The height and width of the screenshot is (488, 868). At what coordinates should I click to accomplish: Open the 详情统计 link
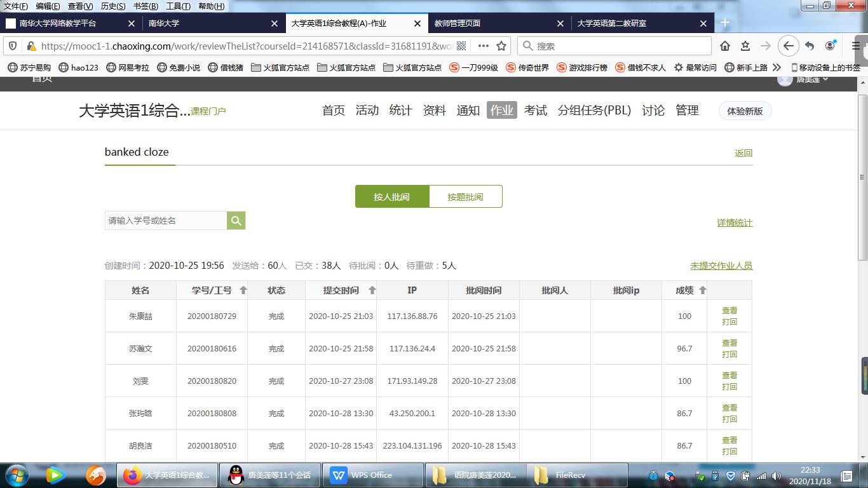[735, 223]
